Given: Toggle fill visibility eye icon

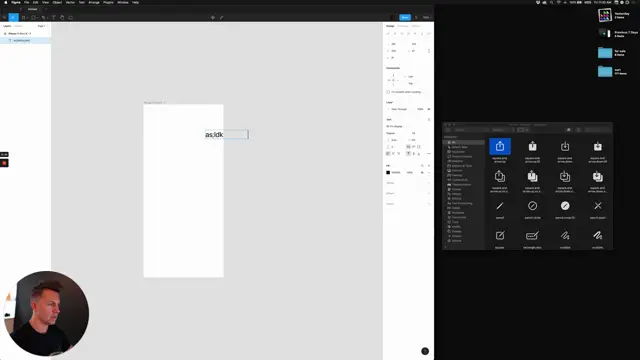Looking at the screenshot, I should [422, 172].
